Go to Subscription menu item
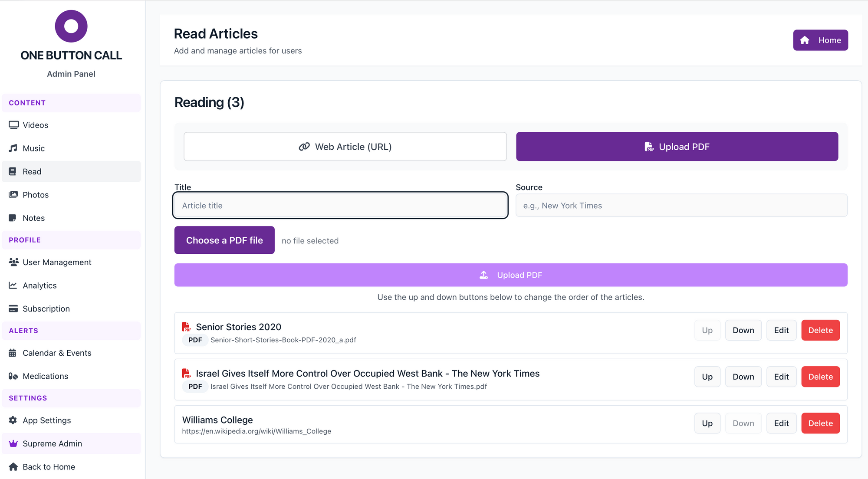This screenshot has width=868, height=479. pyautogui.click(x=46, y=309)
